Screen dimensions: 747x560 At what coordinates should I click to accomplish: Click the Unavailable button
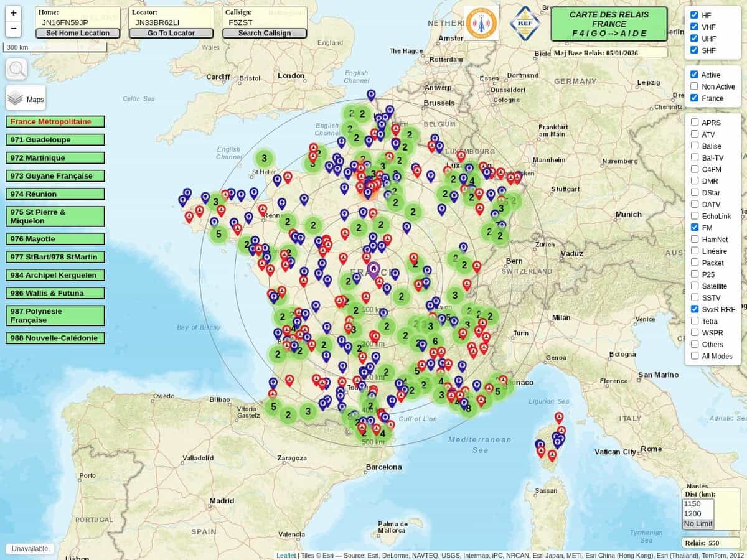[x=30, y=549]
